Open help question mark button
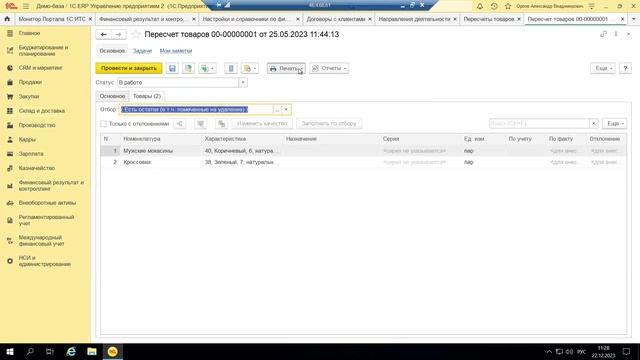Screen dimensions: 640x360 pos(625,69)
